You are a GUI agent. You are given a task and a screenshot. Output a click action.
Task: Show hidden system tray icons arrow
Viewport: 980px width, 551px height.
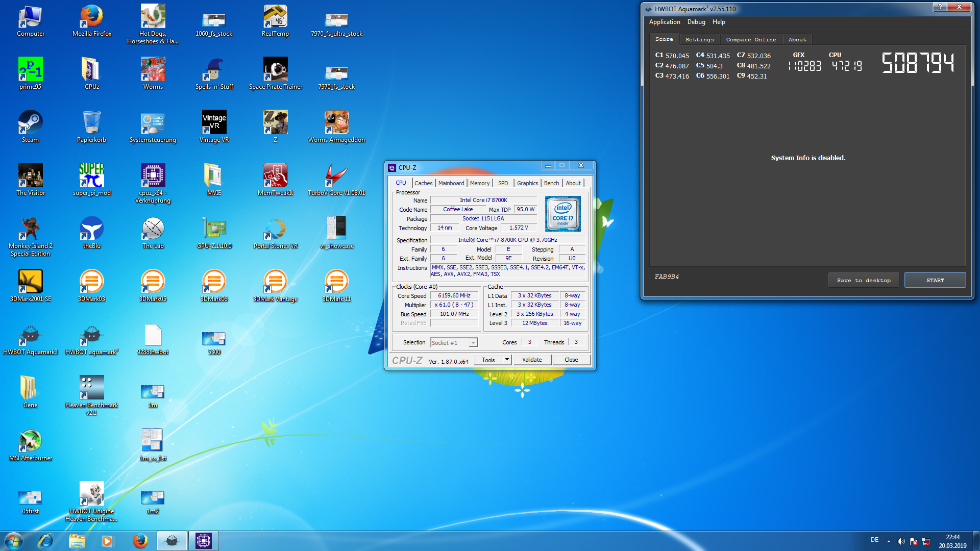click(889, 541)
